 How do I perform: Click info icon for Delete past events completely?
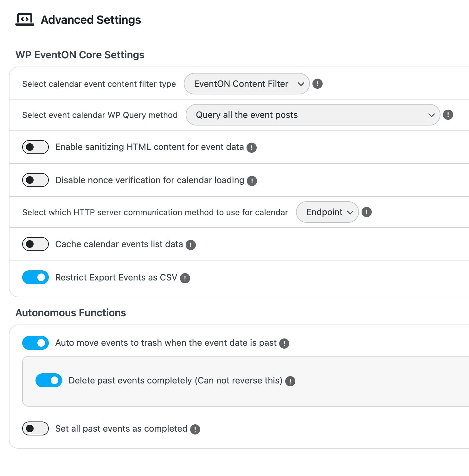coord(290,381)
